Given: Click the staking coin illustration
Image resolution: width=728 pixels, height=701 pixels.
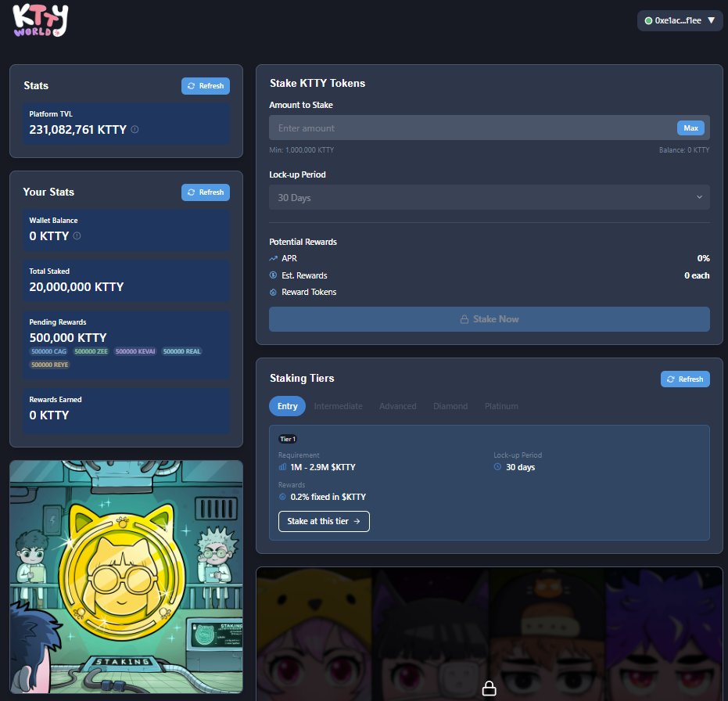Looking at the screenshot, I should click(x=127, y=577).
